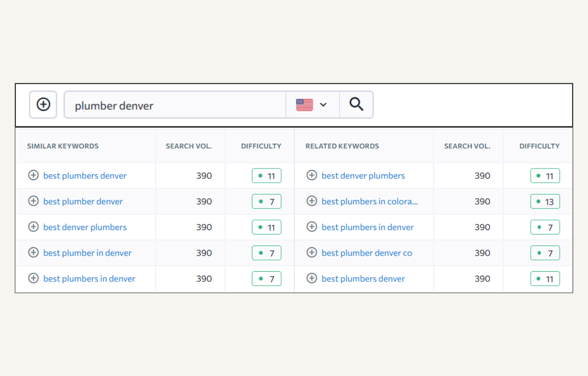
Task: Click search volume 390 for 'best plumber in denver'
Action: coord(204,253)
